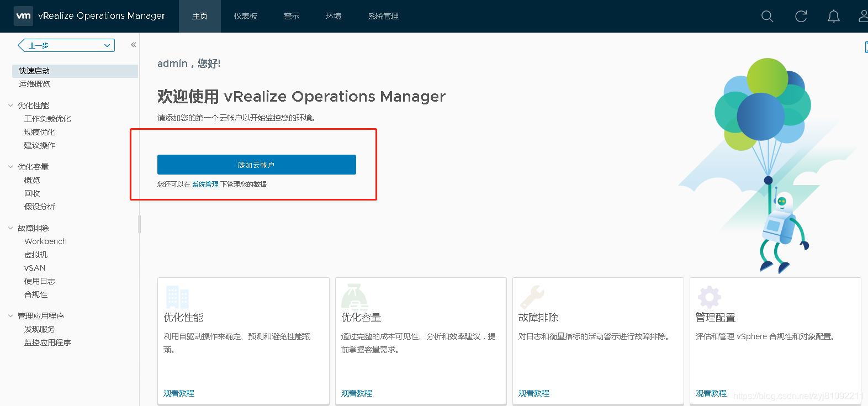Open 建议操作 in the sidebar
Image resolution: width=868 pixels, height=406 pixels.
coord(40,145)
